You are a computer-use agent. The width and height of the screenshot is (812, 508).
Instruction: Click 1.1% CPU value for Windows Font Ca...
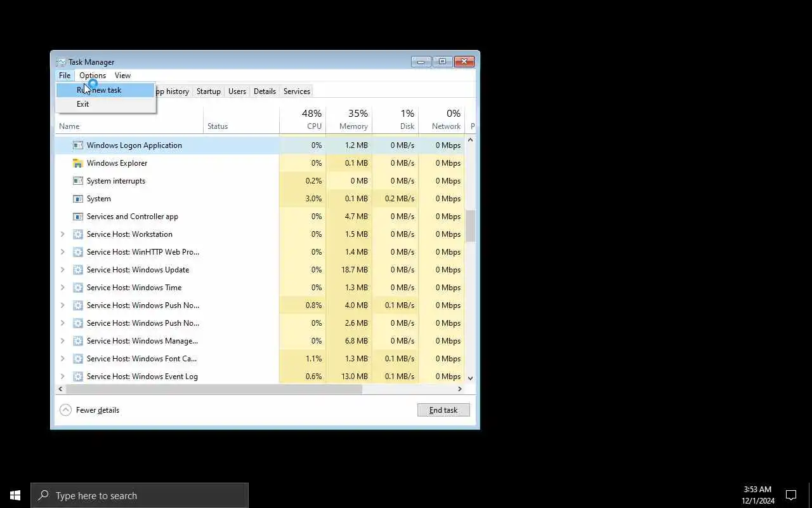coord(313,359)
